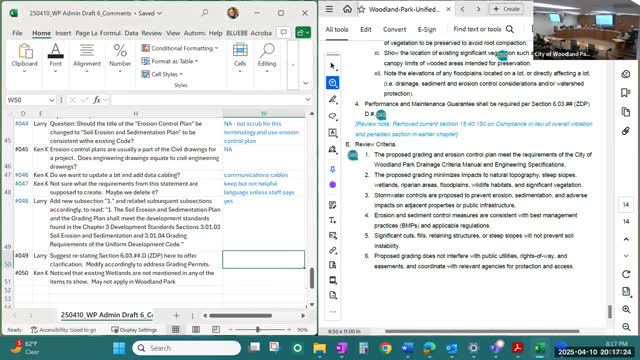Image resolution: width=640 pixels, height=360 pixels.
Task: Open Acrobat bookmarks panel on right rail
Action: (626, 93)
